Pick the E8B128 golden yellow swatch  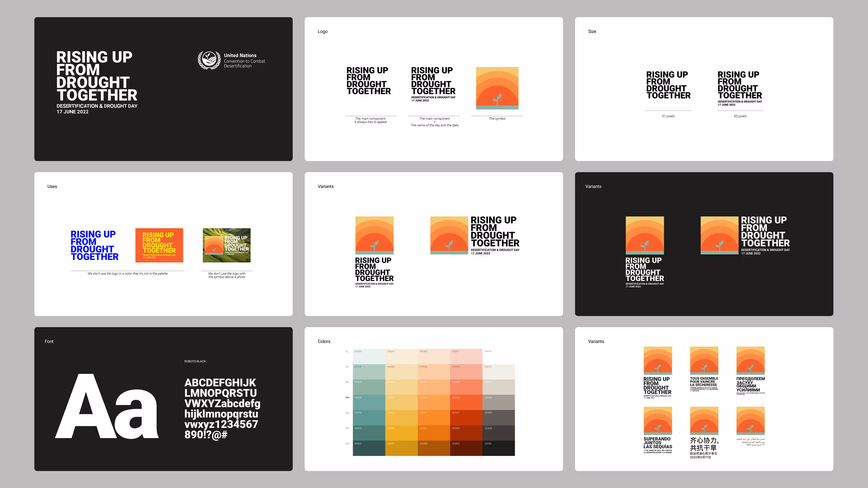tap(401, 433)
